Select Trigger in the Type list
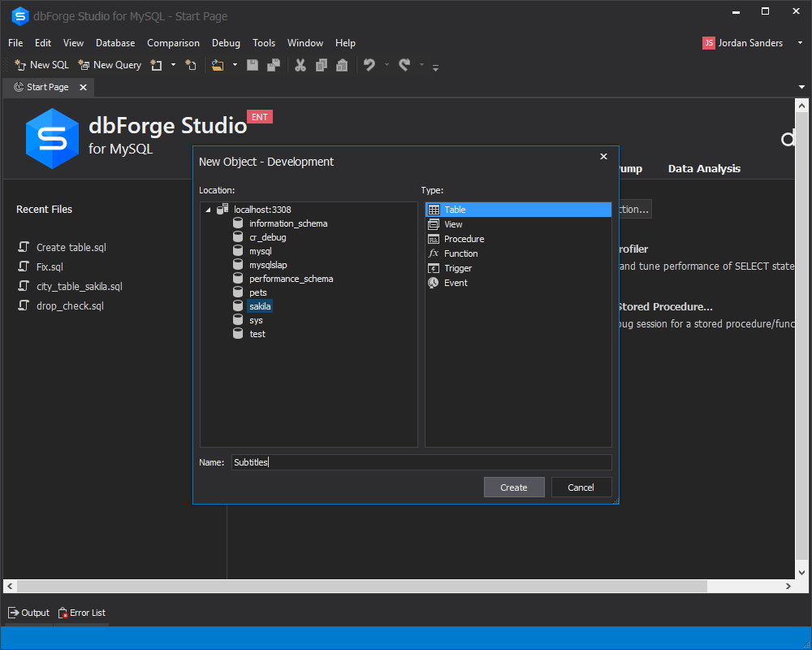812x650 pixels. tap(458, 268)
